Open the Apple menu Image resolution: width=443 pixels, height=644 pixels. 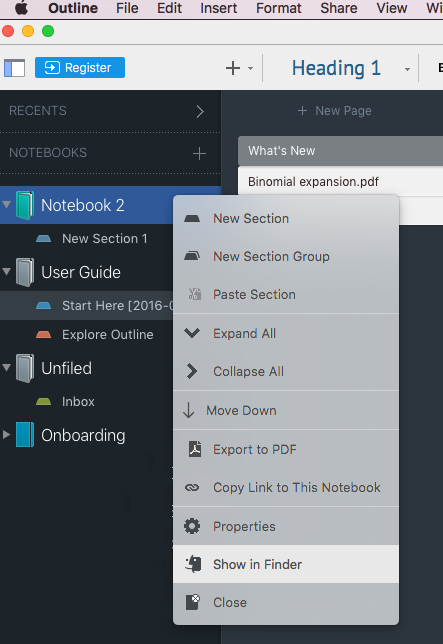pyautogui.click(x=21, y=8)
